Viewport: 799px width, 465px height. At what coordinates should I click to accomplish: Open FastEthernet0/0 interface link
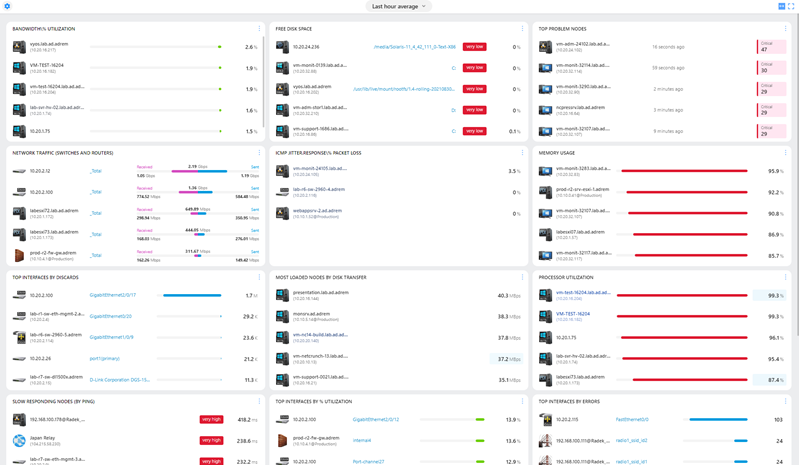tap(632, 420)
